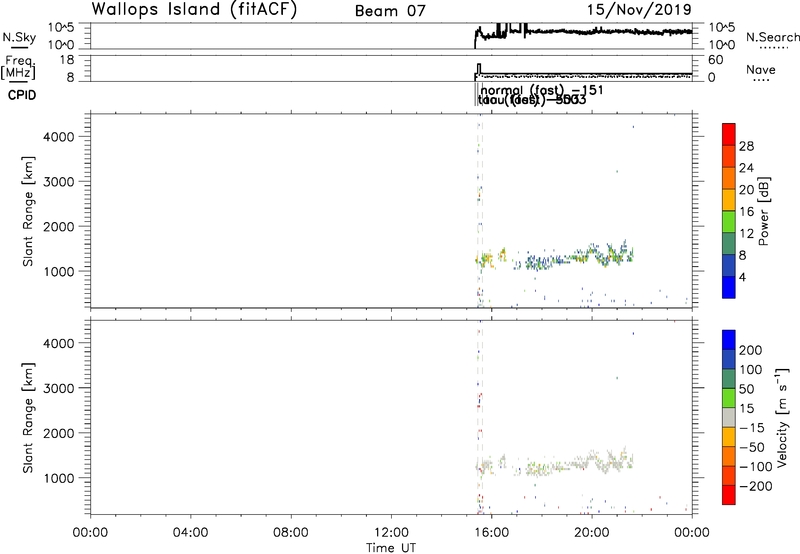Click the 28 dB power color bar tick
Screen dimensions: 800x554
point(746,146)
